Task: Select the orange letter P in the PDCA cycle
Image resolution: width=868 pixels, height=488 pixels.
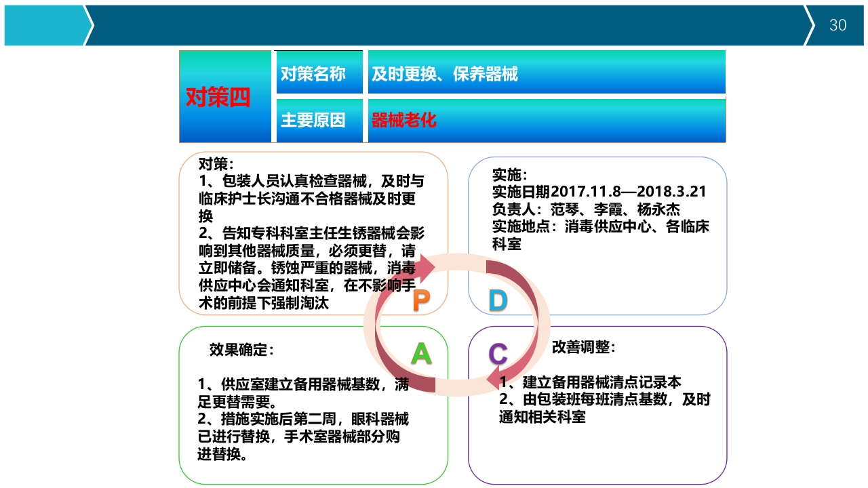Action: coord(420,299)
